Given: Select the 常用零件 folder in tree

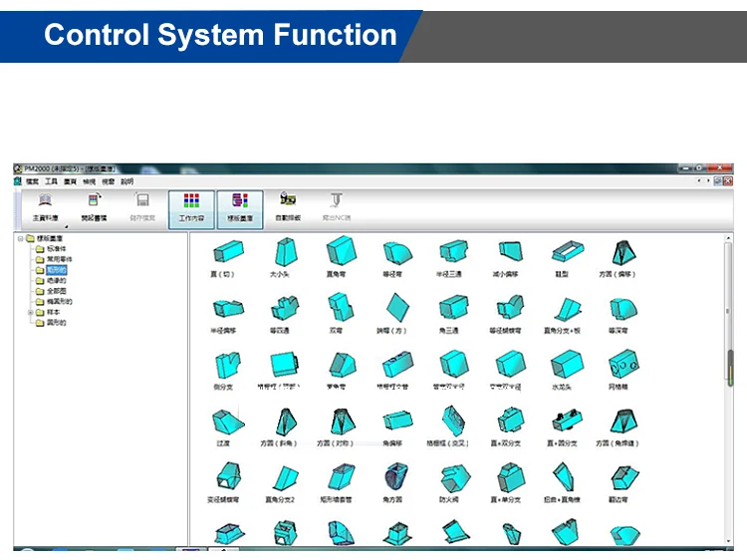Looking at the screenshot, I should (x=54, y=259).
